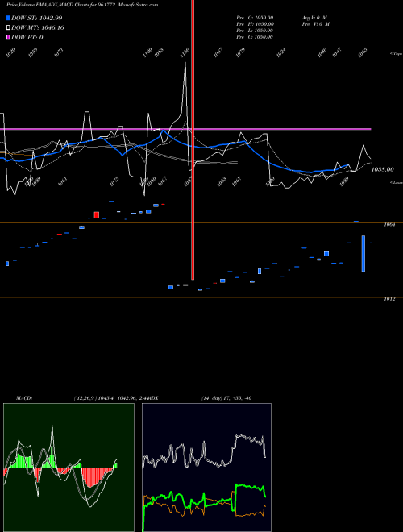
Task: Click the 1061 lower price label
Action: pyautogui.click(x=62, y=181)
